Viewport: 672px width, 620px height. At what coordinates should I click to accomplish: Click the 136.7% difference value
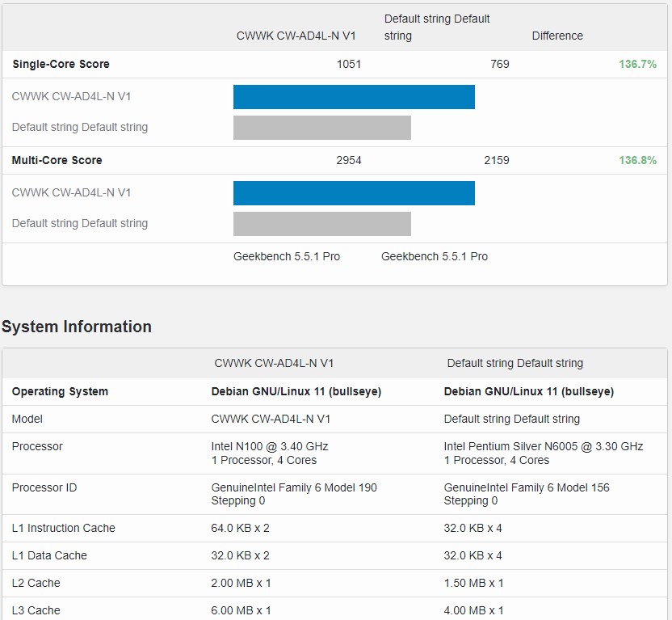[637, 64]
